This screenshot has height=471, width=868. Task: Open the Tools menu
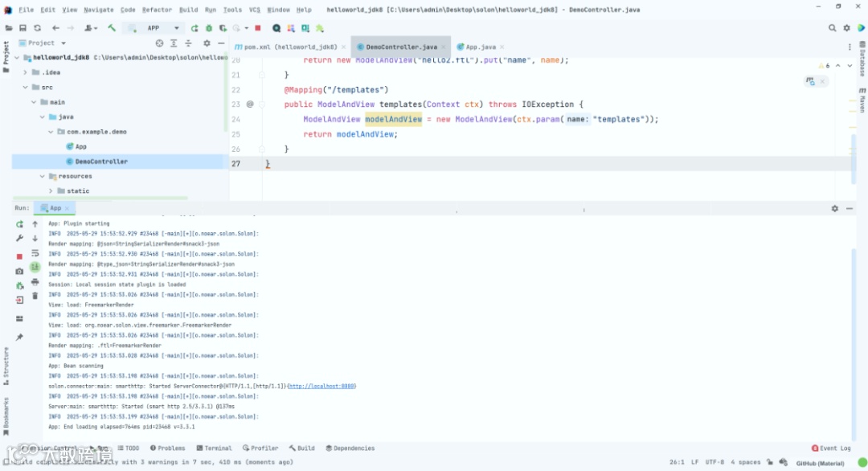click(232, 10)
